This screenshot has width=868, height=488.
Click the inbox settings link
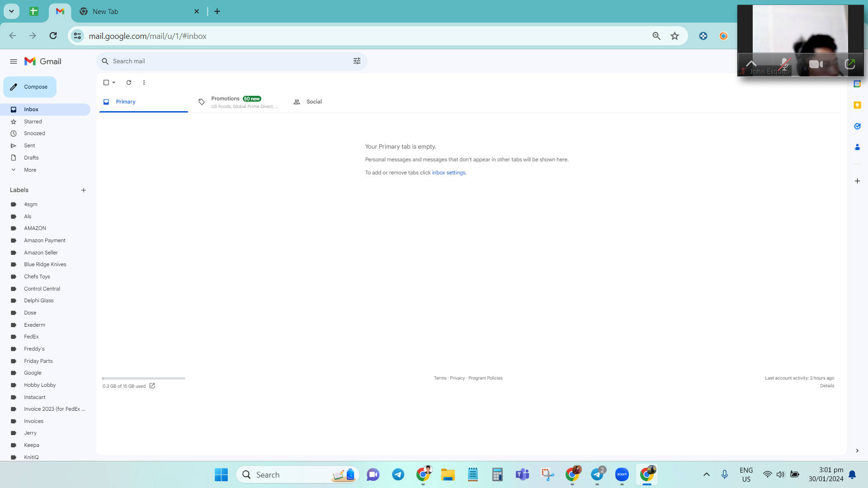click(448, 173)
